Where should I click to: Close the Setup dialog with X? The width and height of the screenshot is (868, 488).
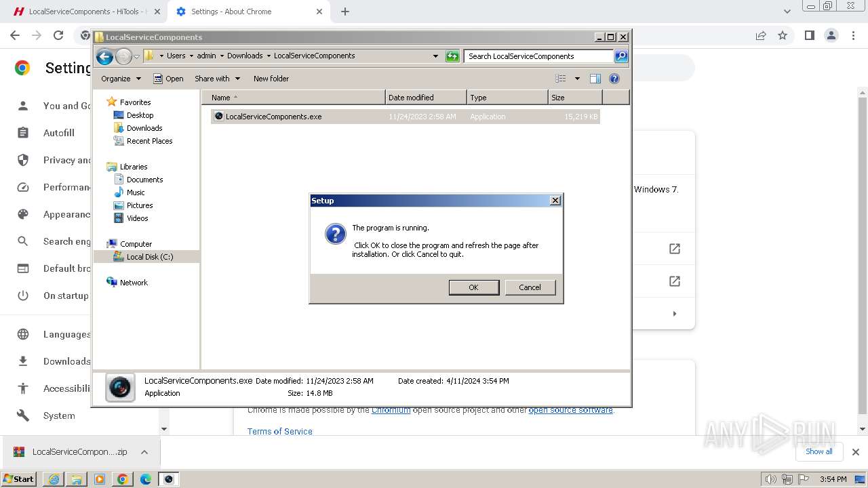coord(555,201)
